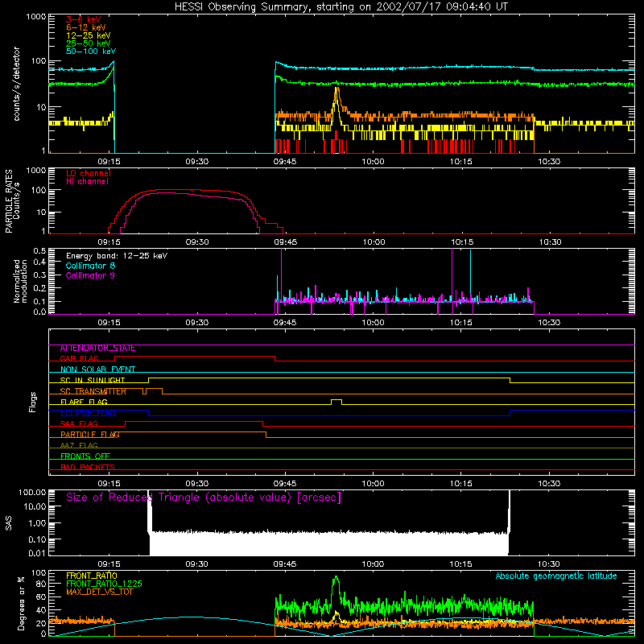
Task: Select the Collimator 8 legend label
Action: point(90,266)
